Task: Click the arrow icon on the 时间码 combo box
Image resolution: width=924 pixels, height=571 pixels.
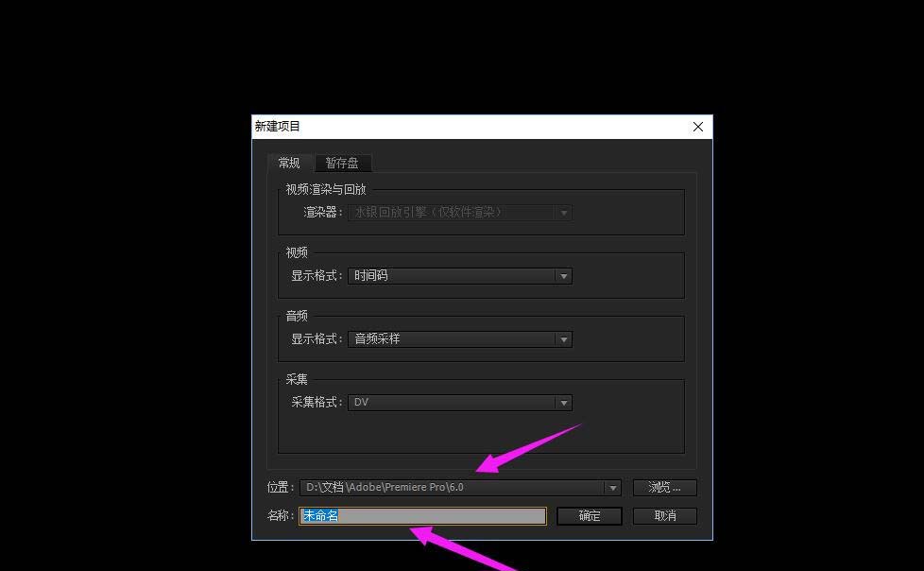Action: pyautogui.click(x=563, y=275)
